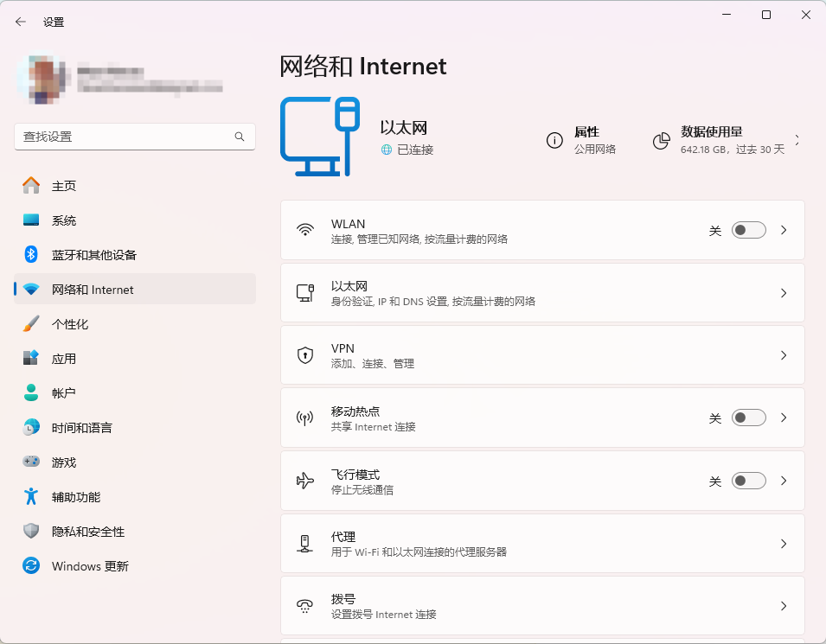The image size is (826, 644).
Task: Click the data usage pie chart icon
Action: click(661, 140)
